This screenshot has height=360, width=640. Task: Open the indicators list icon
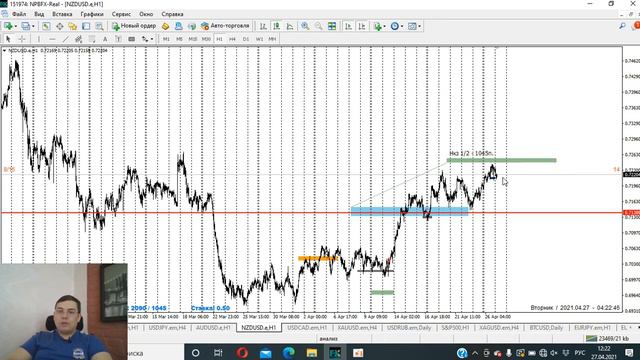coord(378,26)
